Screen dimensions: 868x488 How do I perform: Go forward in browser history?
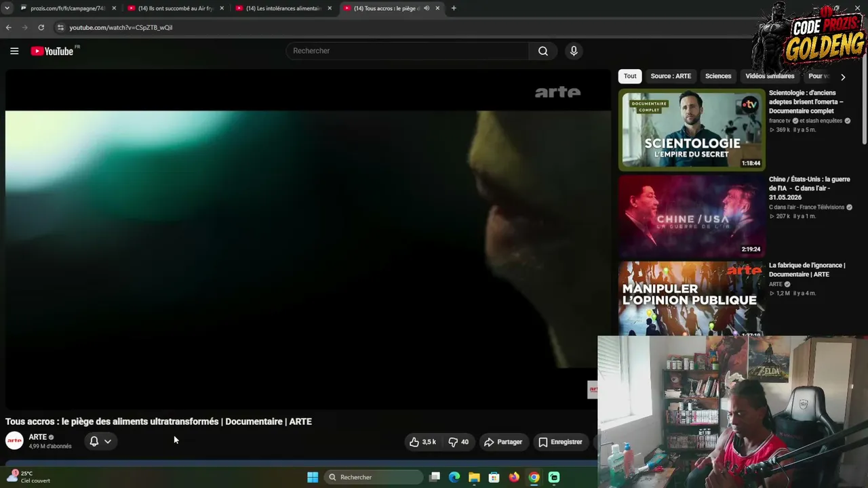pos(25,28)
